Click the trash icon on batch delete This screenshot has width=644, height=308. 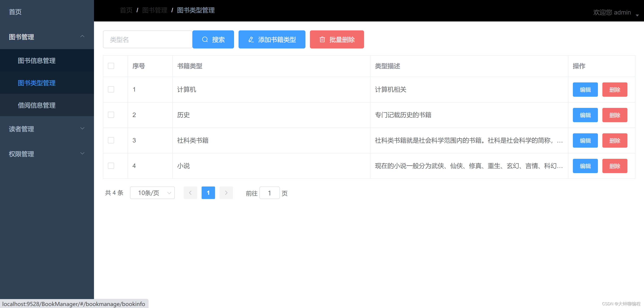tap(322, 40)
